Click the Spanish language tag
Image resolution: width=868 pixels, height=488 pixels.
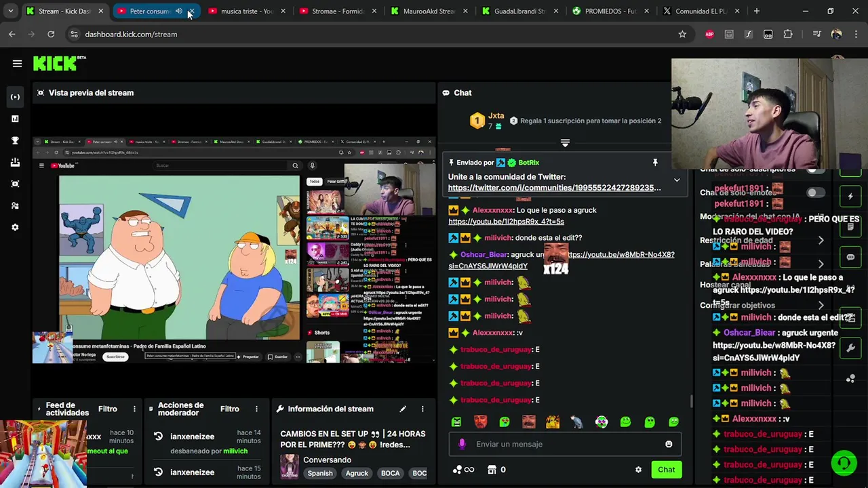pos(320,473)
